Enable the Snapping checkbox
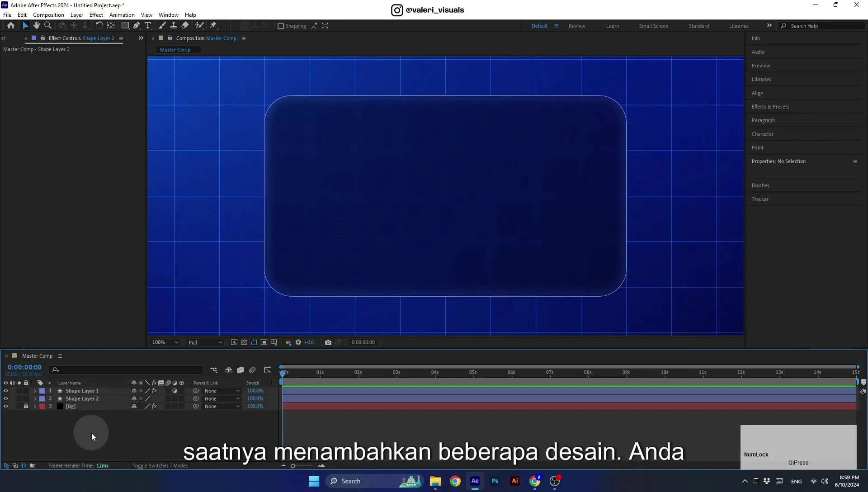This screenshot has height=492, width=868. coord(281,26)
